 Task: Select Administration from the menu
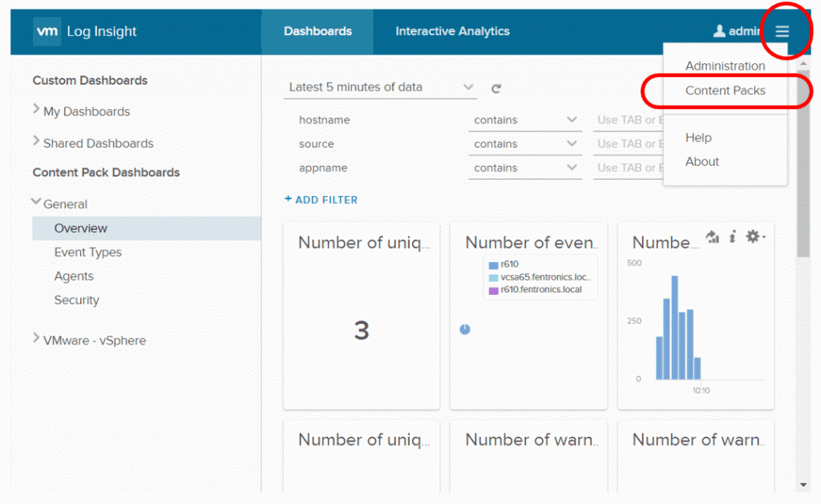click(725, 66)
